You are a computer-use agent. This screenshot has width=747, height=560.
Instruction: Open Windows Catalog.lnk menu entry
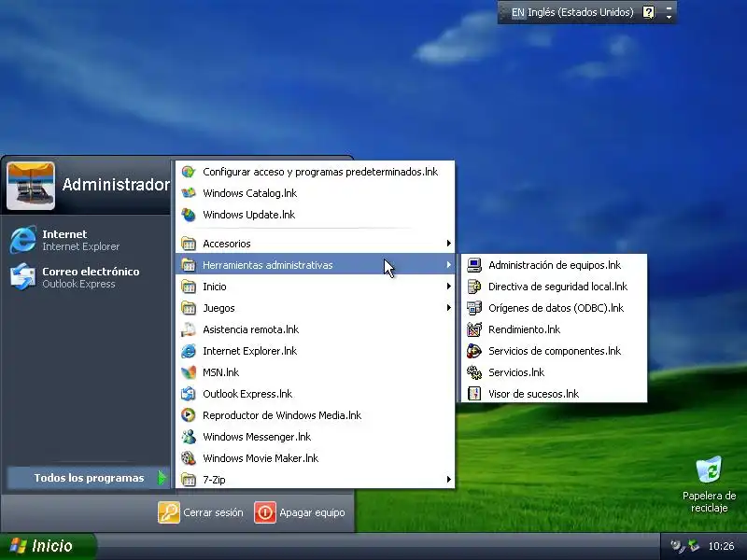click(315, 193)
